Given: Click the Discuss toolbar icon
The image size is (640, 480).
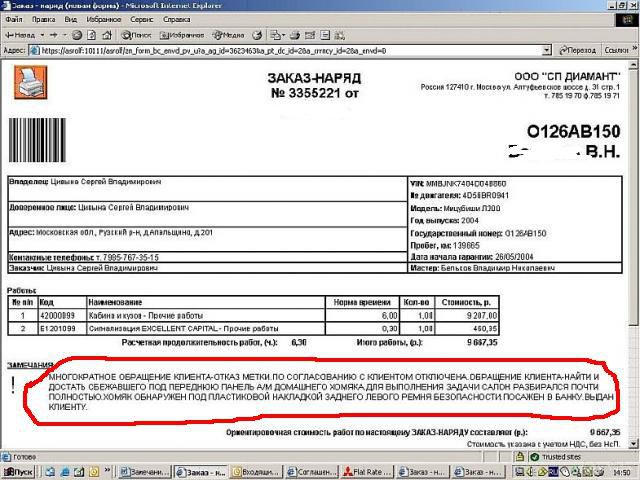Looking at the screenshot, I should 325,36.
